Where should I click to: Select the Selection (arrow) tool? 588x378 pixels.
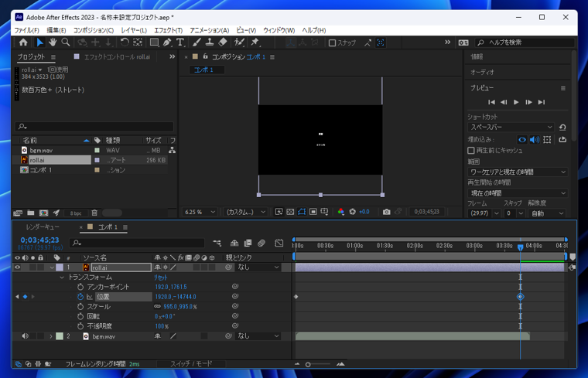(39, 43)
